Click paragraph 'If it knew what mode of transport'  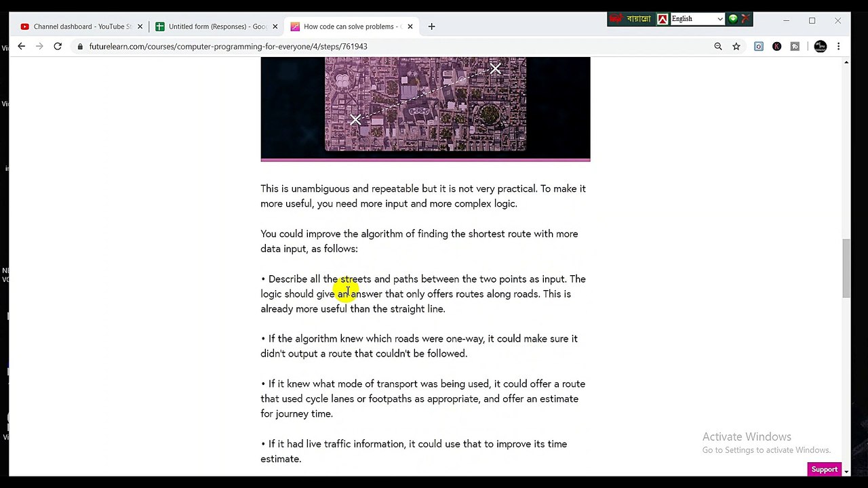pyautogui.click(x=423, y=399)
